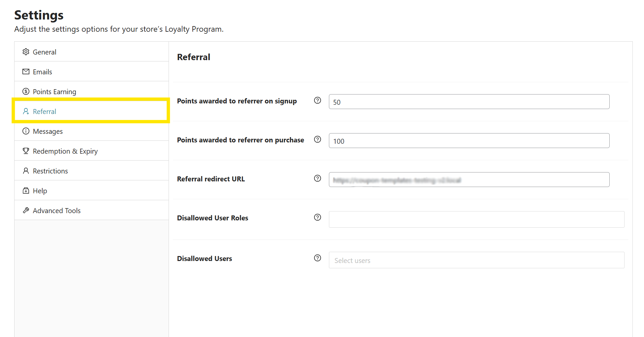The width and height of the screenshot is (644, 337).
Task: Select the Referral settings tab
Action: [x=91, y=111]
